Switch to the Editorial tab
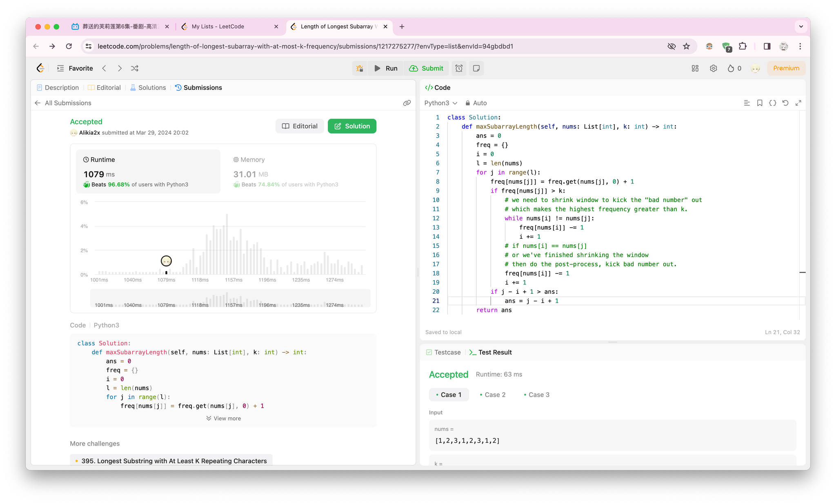Viewport: 836px width, 504px height. click(x=104, y=87)
